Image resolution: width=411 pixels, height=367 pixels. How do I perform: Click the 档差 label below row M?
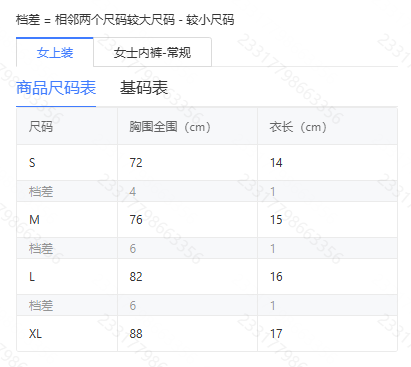click(41, 248)
